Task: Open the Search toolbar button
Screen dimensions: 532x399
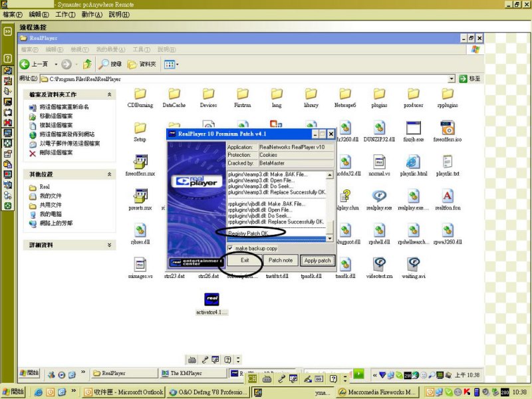Action: click(110, 64)
